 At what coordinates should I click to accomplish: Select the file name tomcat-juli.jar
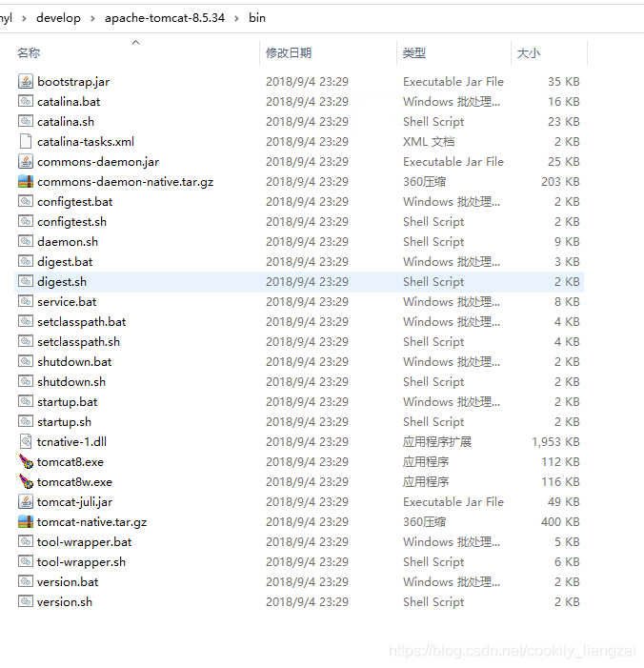click(74, 502)
